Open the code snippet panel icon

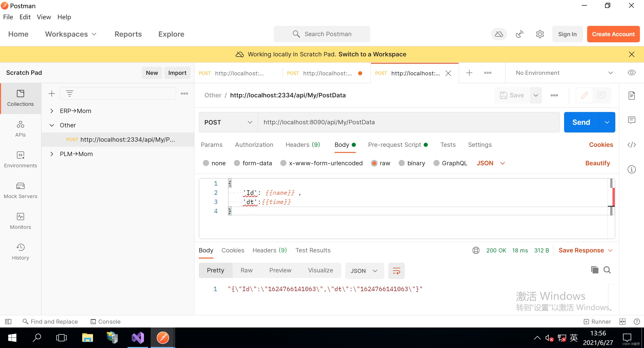pyautogui.click(x=631, y=145)
